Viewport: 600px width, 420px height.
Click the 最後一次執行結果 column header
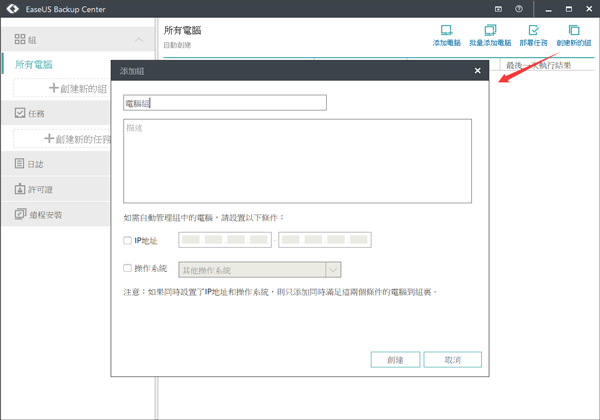click(x=538, y=65)
